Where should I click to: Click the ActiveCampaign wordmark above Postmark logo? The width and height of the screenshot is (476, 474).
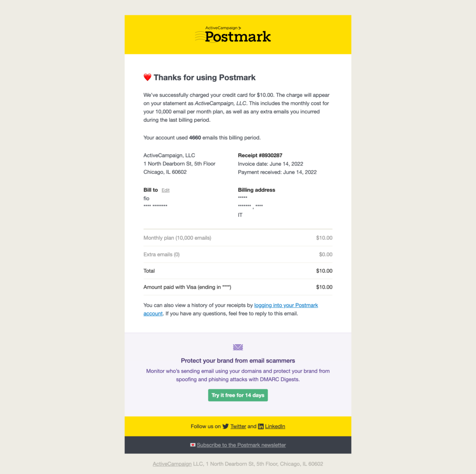click(223, 28)
